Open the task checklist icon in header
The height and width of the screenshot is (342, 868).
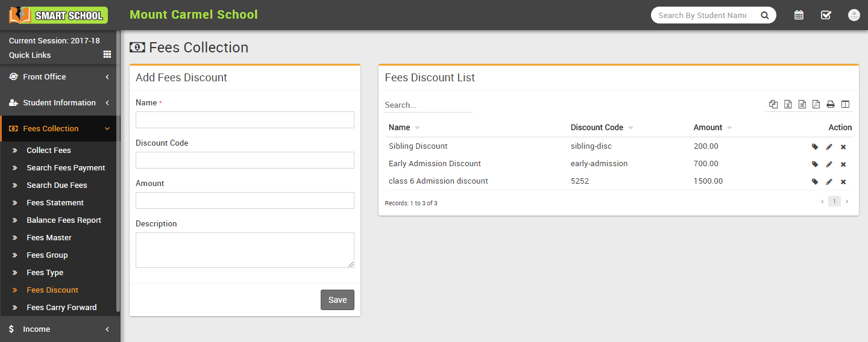(x=826, y=15)
